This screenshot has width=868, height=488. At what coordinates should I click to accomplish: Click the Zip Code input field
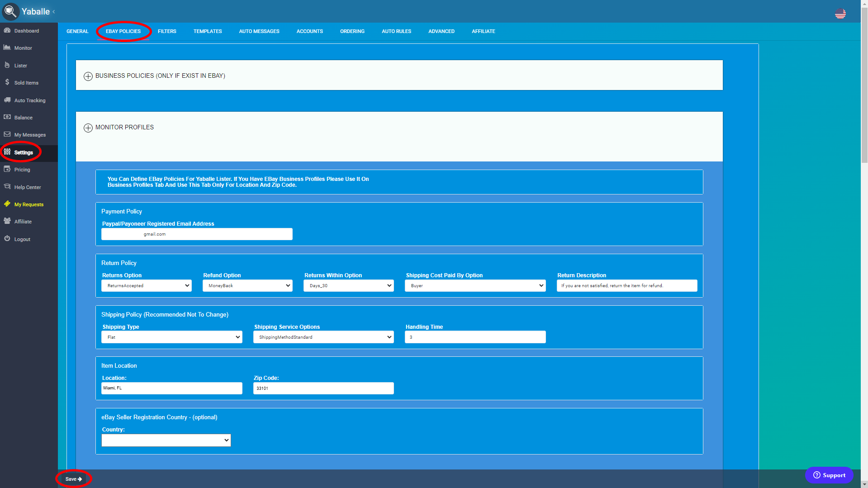click(323, 389)
